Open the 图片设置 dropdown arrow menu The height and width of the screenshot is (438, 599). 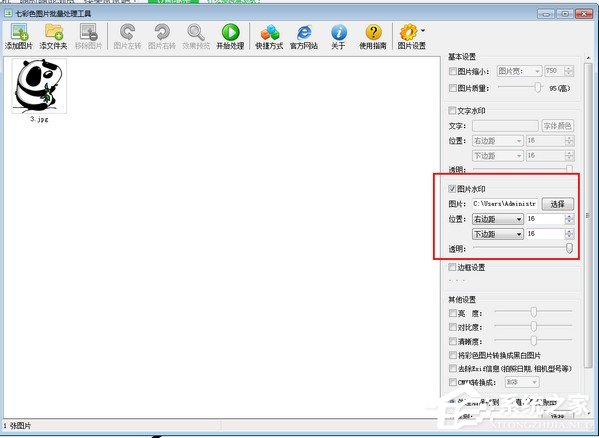(x=423, y=30)
